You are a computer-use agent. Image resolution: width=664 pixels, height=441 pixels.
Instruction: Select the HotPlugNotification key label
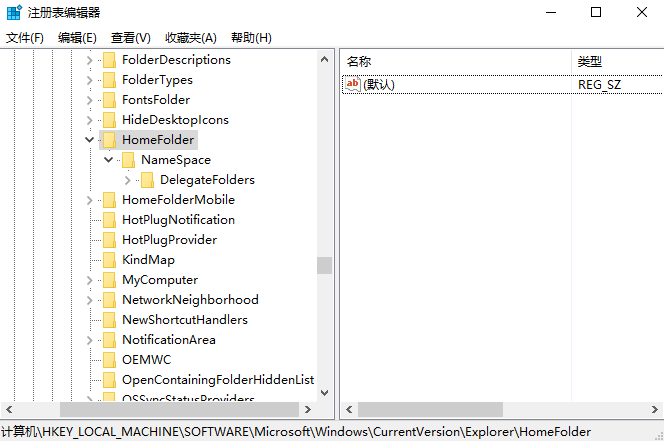click(178, 219)
